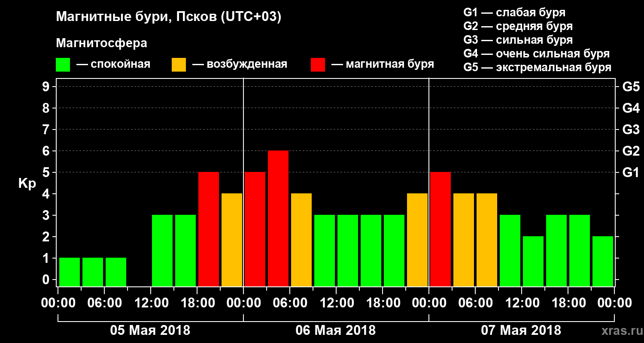Click the red Kp 5 bar on 05 Мая
This screenshot has height=343, width=644.
pyautogui.click(x=209, y=229)
